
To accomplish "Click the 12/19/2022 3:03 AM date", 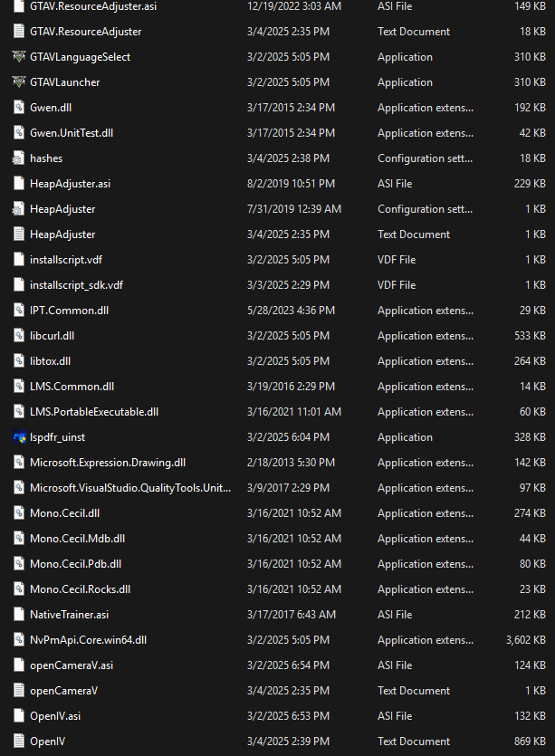I will 294,6.
